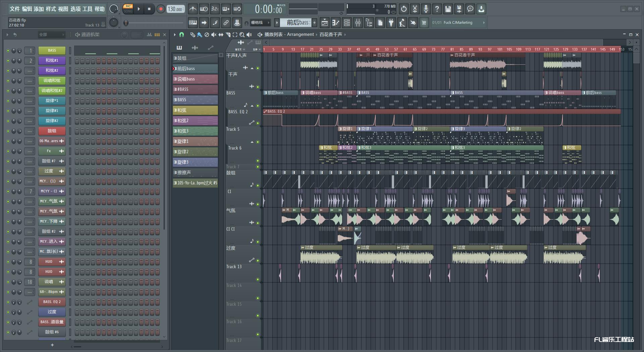Open the tempo tapper icon

[x=402, y=23]
